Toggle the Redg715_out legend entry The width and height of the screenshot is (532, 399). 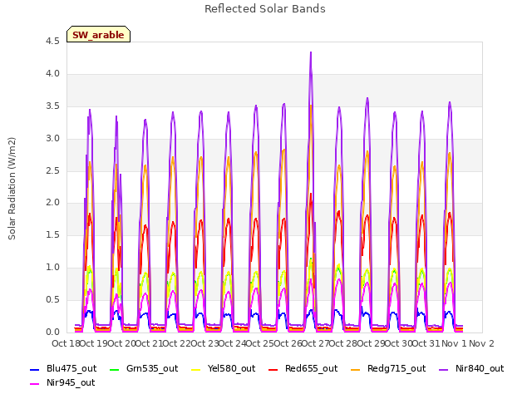[x=388, y=369]
